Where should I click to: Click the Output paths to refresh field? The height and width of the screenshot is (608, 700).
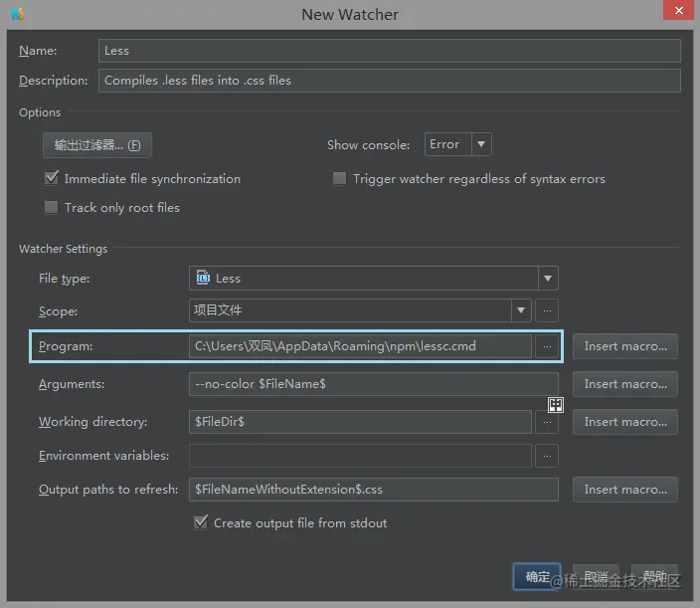pyautogui.click(x=373, y=490)
